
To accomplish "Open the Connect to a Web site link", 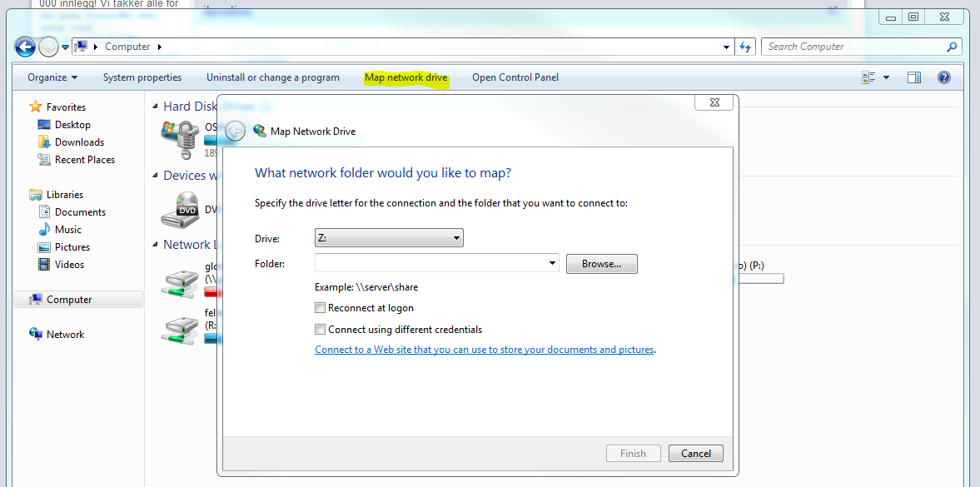I will pos(485,350).
